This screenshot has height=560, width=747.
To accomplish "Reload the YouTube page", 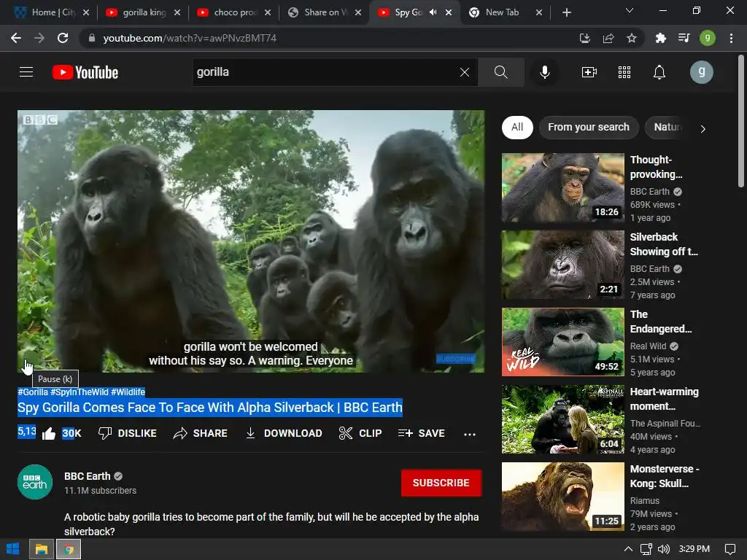I will (x=63, y=38).
